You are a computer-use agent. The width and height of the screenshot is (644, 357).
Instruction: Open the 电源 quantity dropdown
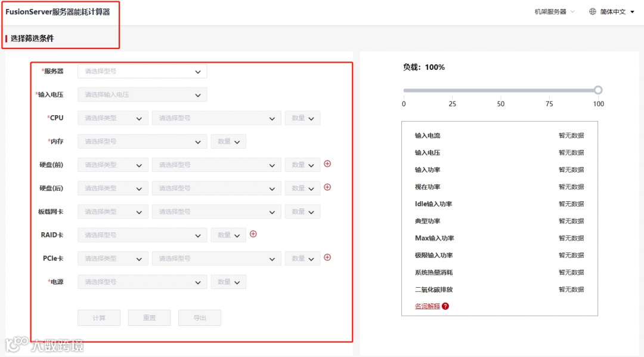pyautogui.click(x=228, y=282)
